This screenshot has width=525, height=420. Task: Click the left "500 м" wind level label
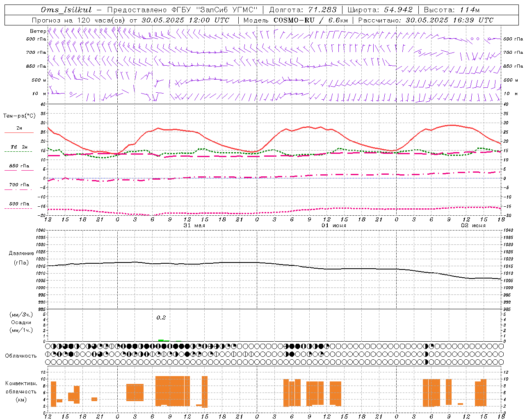point(39,80)
